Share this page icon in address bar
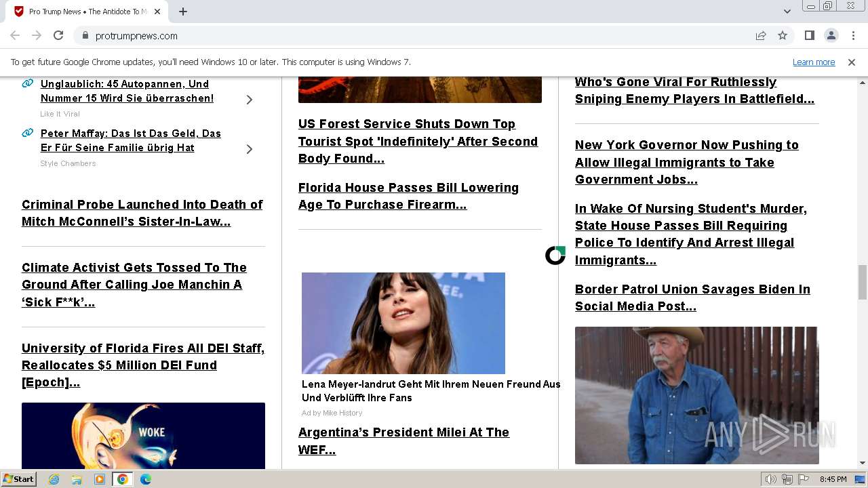The height and width of the screenshot is (488, 868). 761,35
